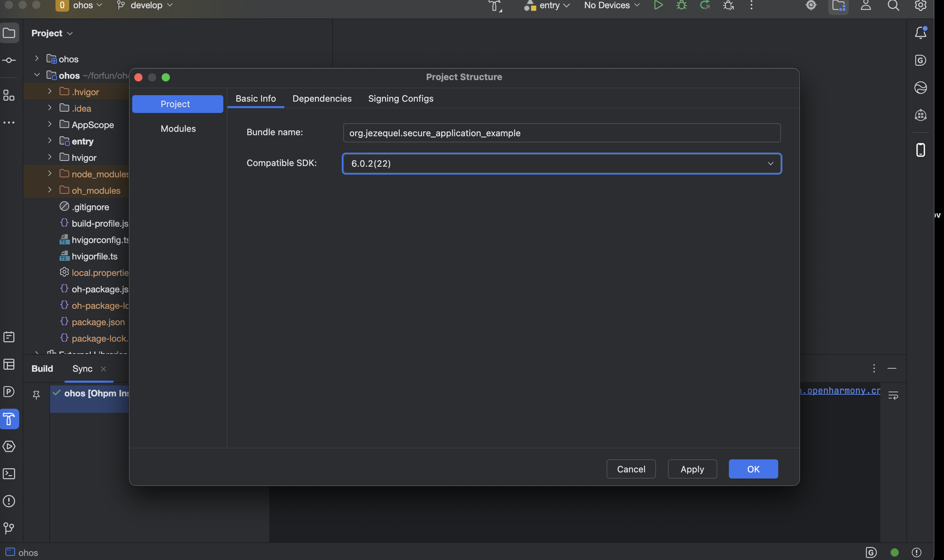Click the Bundle name input field
944x560 pixels.
click(561, 133)
